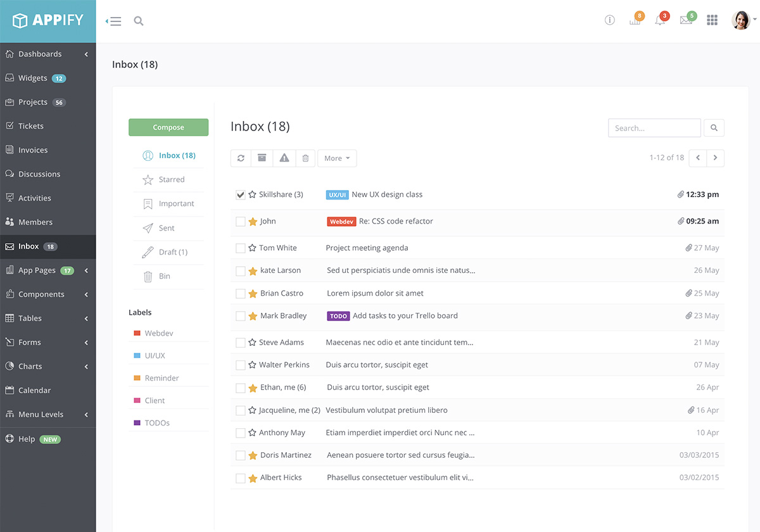This screenshot has width=760, height=532.
Task: Uncheck the Skillshare email checkbox
Action: (240, 195)
